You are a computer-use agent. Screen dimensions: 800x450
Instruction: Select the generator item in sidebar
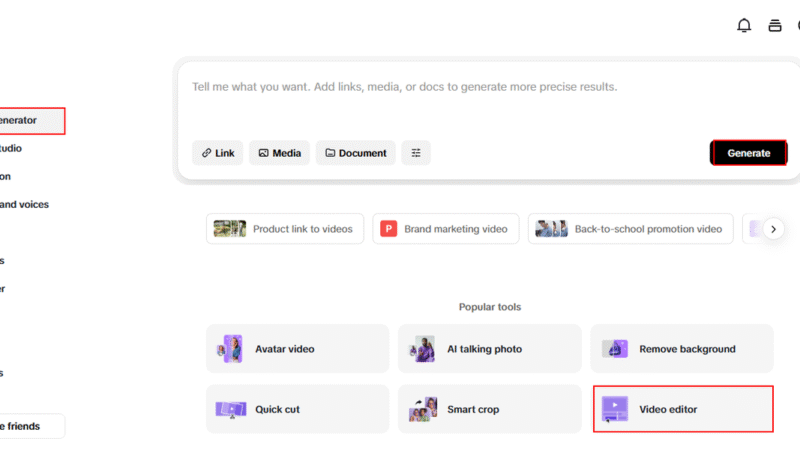(x=32, y=121)
